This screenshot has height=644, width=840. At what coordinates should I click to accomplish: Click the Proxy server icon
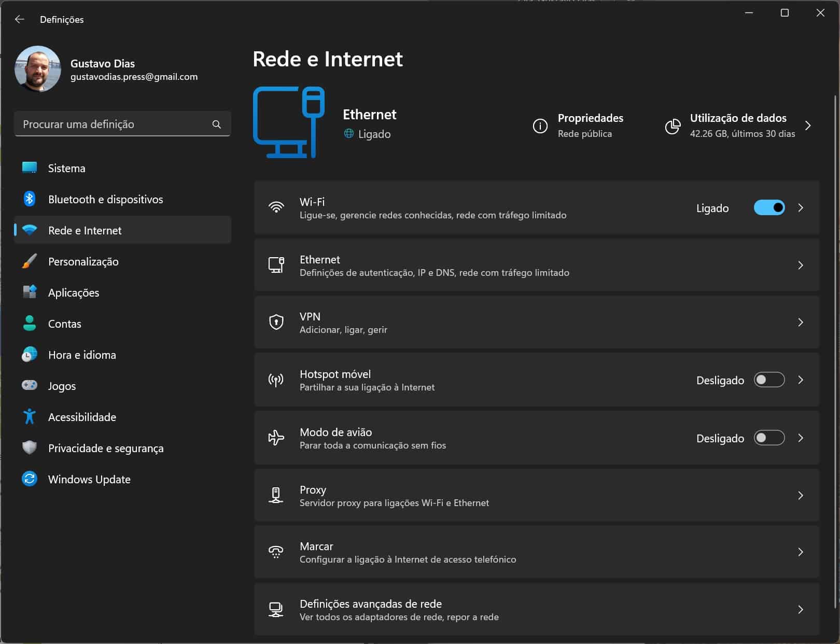[x=276, y=495]
